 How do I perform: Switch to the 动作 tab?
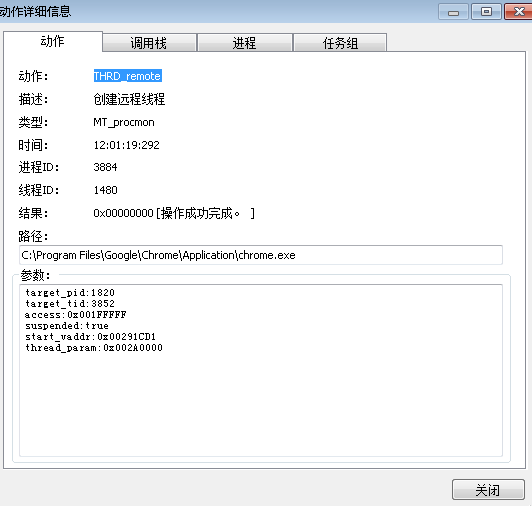click(53, 41)
